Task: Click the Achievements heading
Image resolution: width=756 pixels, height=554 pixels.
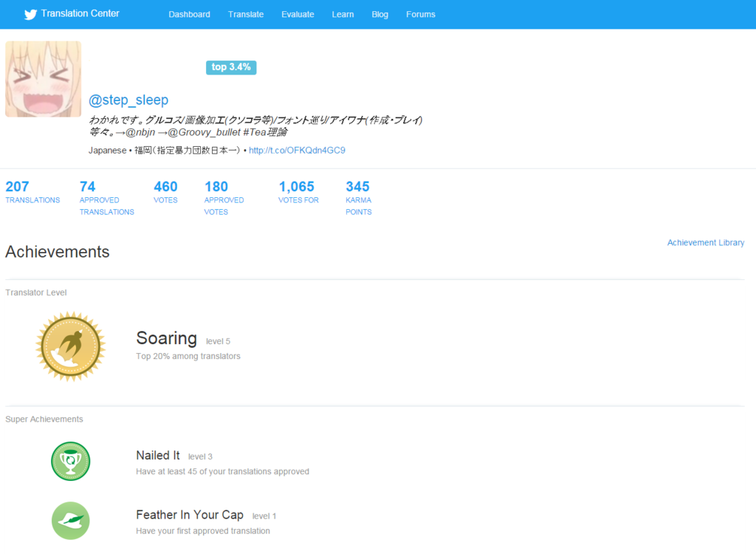Action: 58,252
